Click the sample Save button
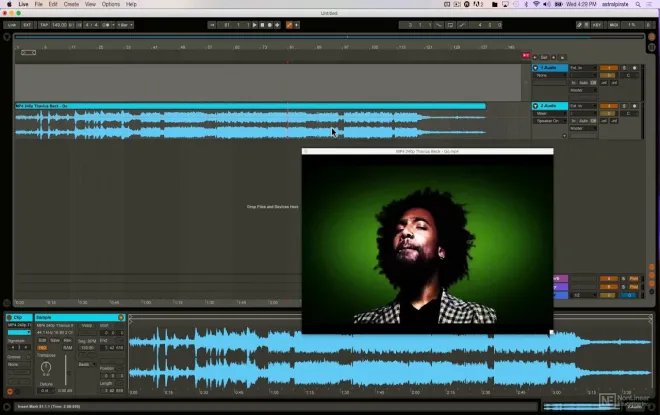This screenshot has width=660, height=415. (55, 340)
